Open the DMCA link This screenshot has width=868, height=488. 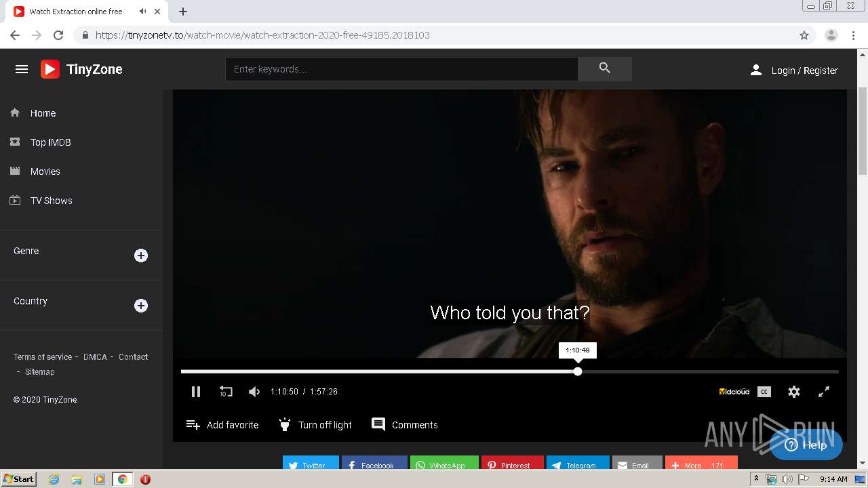(95, 357)
